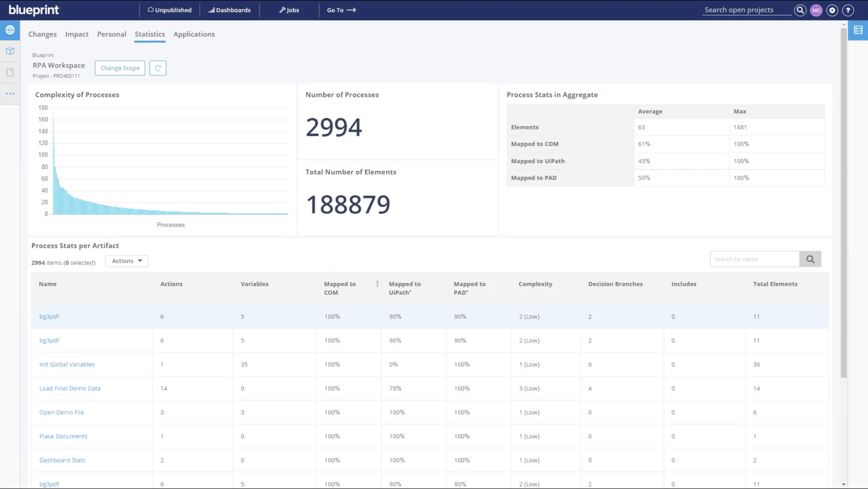Toggle the Unpublished status in top bar
The width and height of the screenshot is (868, 489).
click(169, 10)
